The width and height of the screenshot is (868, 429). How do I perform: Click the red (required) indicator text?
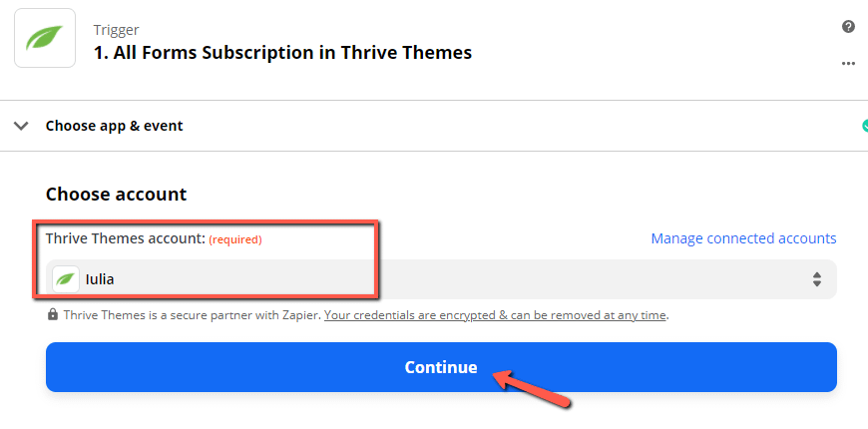235,239
